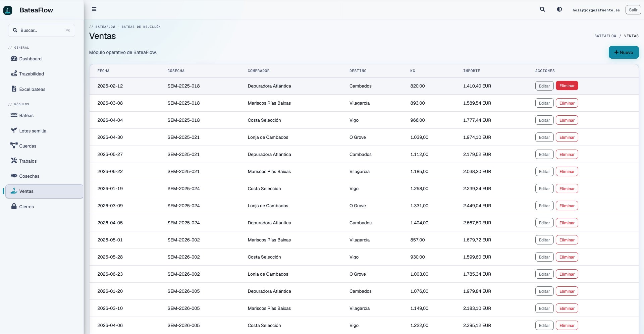Image resolution: width=644 pixels, height=334 pixels.
Task: Open Cosechas module in sidebar
Action: 44,176
